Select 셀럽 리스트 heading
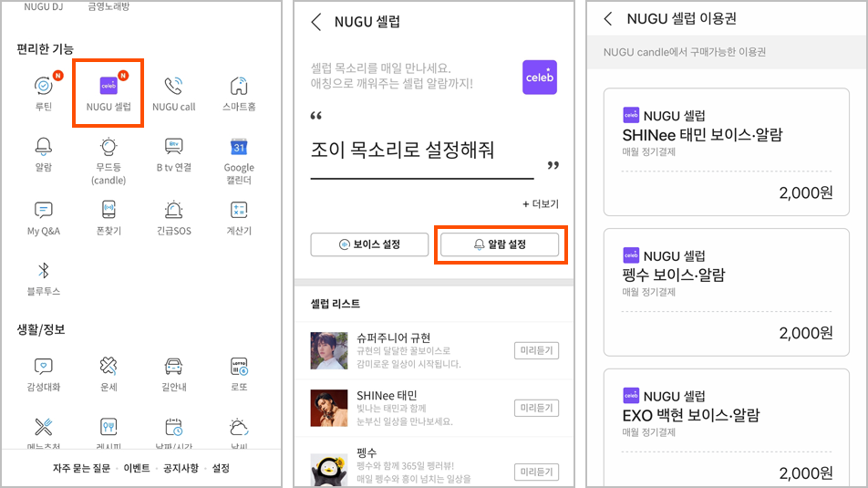The height and width of the screenshot is (488, 868). pyautogui.click(x=335, y=304)
